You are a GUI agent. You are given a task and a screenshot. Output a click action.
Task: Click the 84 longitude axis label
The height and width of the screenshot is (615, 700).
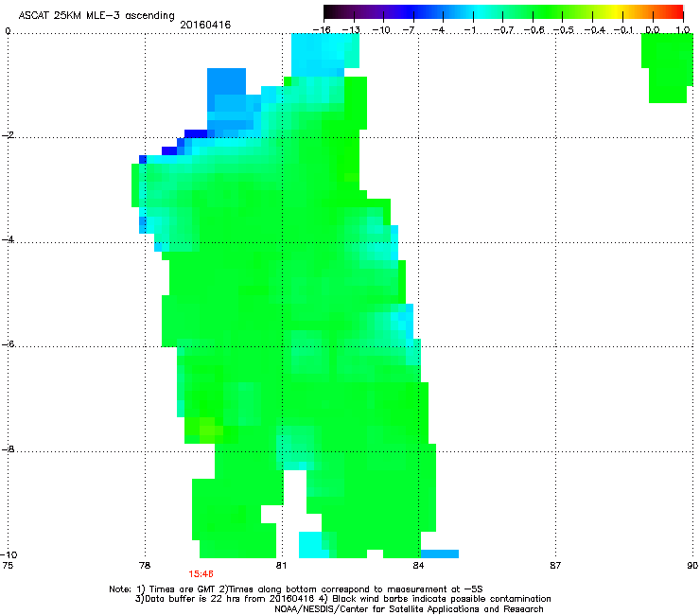click(x=418, y=566)
